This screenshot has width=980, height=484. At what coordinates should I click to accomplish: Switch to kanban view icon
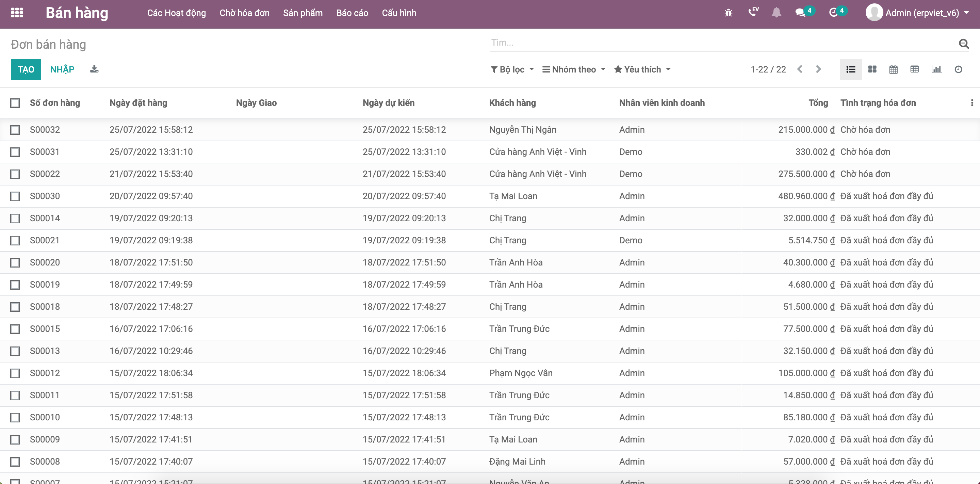[x=872, y=69]
